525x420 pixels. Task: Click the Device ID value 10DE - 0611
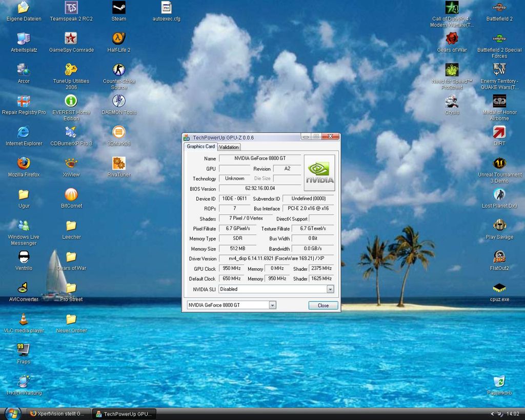pos(234,198)
